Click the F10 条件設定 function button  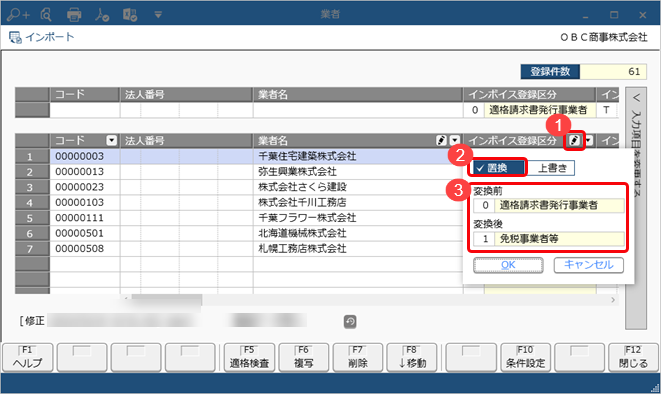[526, 357]
